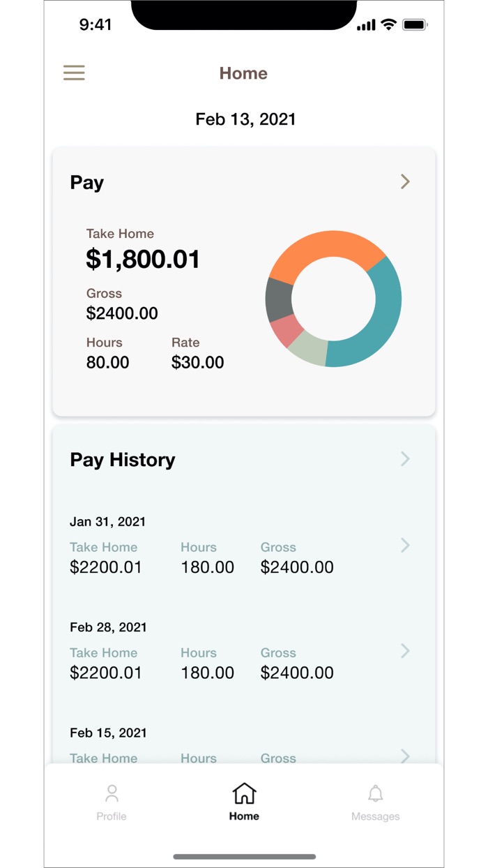Viewport: 488px width, 868px height.
Task: Open the hamburger menu
Action: (74, 73)
